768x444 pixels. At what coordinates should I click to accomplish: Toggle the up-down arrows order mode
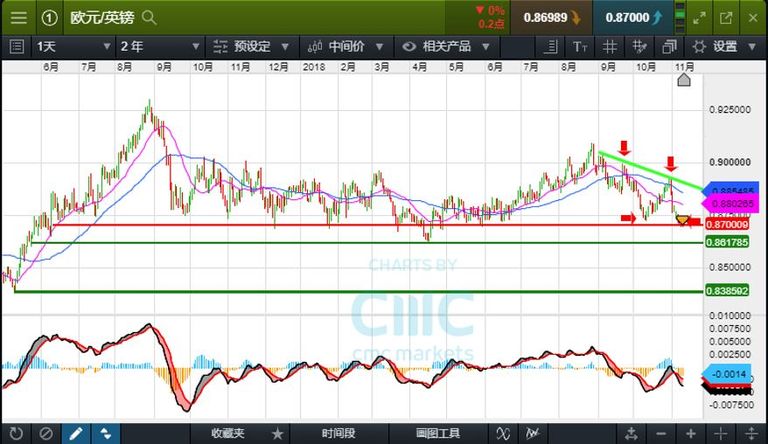click(105, 433)
